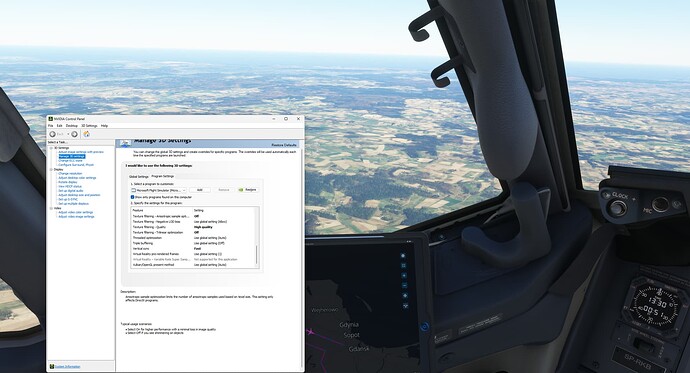Select 'Texture filtering - Negative LOD bias' row

click(x=194, y=222)
